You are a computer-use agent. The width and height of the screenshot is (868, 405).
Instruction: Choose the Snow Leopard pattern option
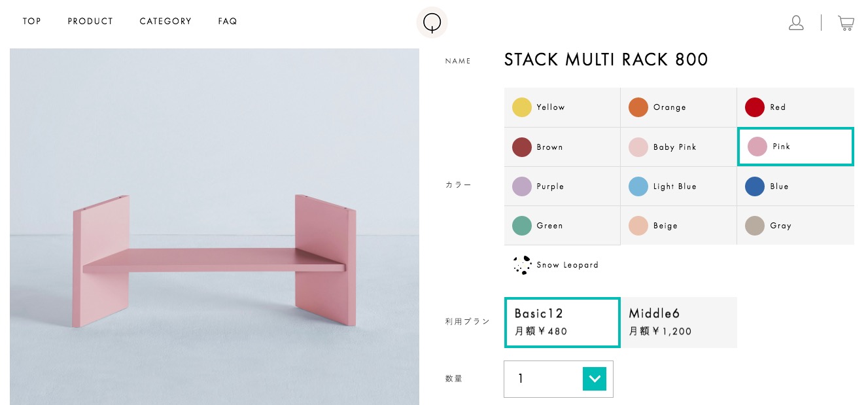(x=556, y=265)
